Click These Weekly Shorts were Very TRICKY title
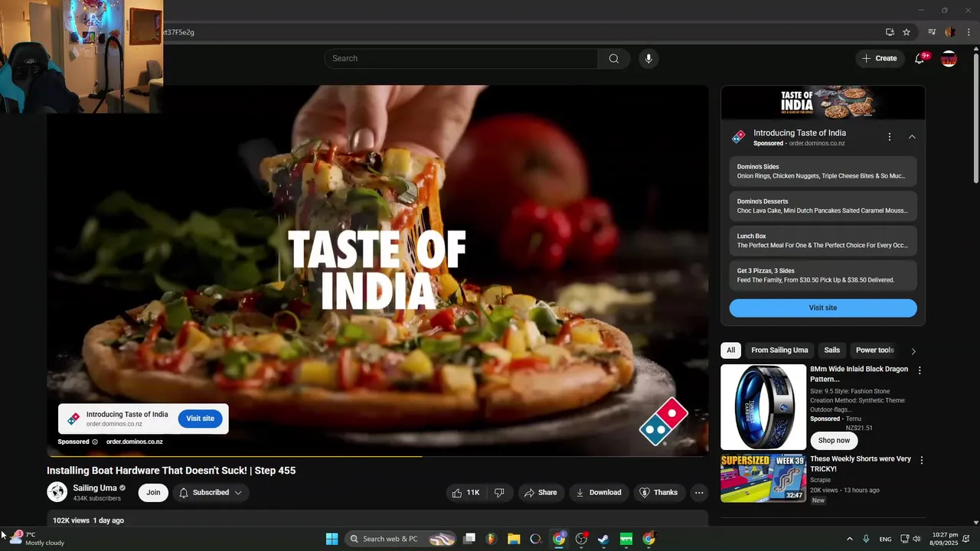 pos(861,464)
